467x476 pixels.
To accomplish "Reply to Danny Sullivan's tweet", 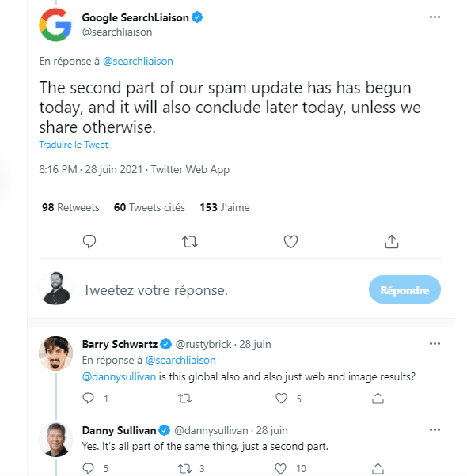I will click(88, 468).
